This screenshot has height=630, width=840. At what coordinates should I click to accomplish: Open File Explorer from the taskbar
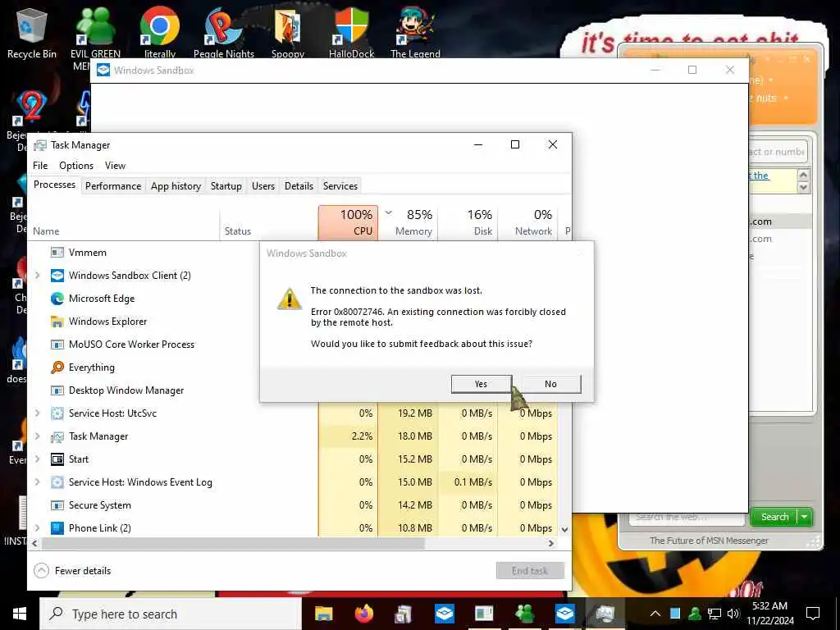point(323,614)
